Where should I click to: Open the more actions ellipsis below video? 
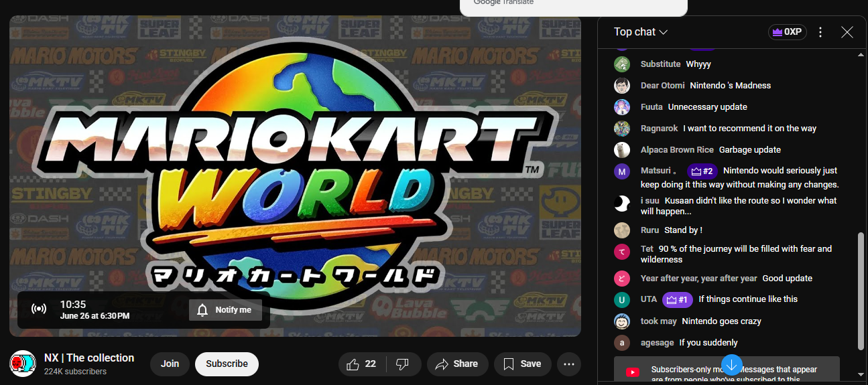pyautogui.click(x=569, y=364)
